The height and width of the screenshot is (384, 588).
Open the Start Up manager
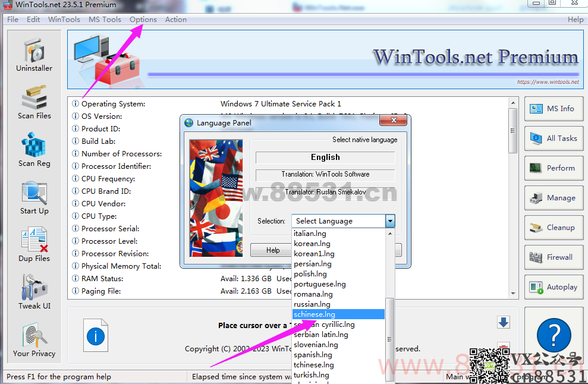(34, 197)
